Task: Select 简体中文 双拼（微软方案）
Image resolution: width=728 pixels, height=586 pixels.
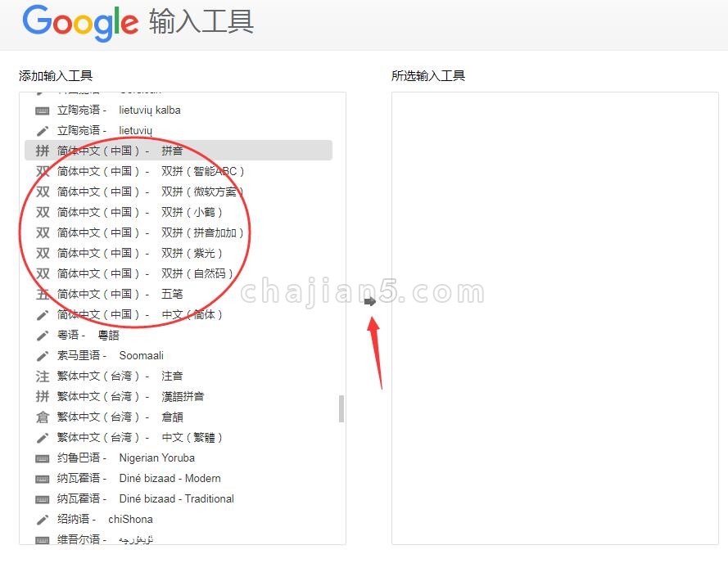Action: click(x=179, y=192)
